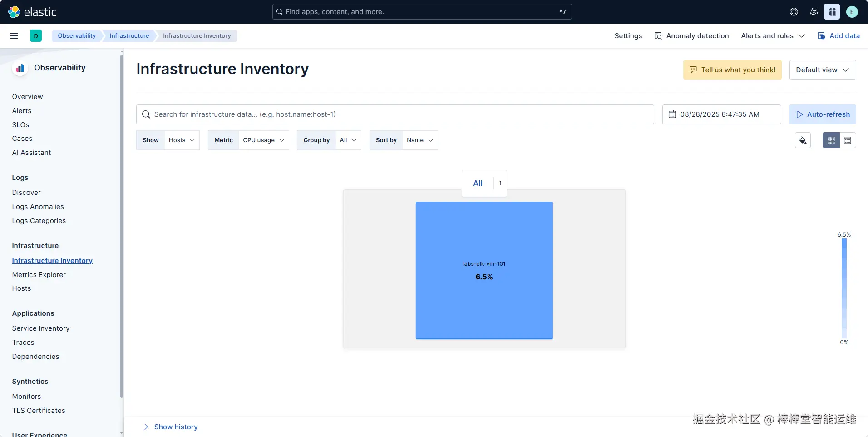Switch to table list view
Screen dimensions: 868x437
coord(848,140)
